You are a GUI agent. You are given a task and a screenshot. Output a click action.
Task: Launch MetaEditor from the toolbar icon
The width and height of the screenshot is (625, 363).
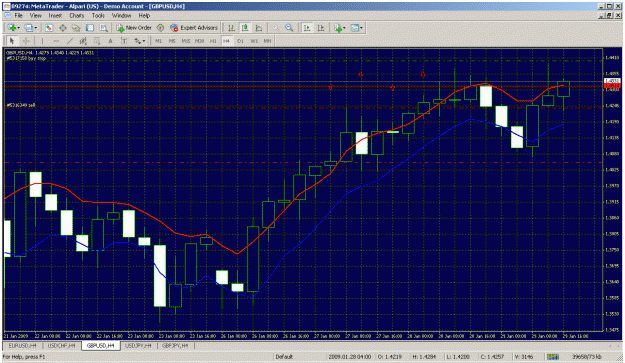[160, 28]
